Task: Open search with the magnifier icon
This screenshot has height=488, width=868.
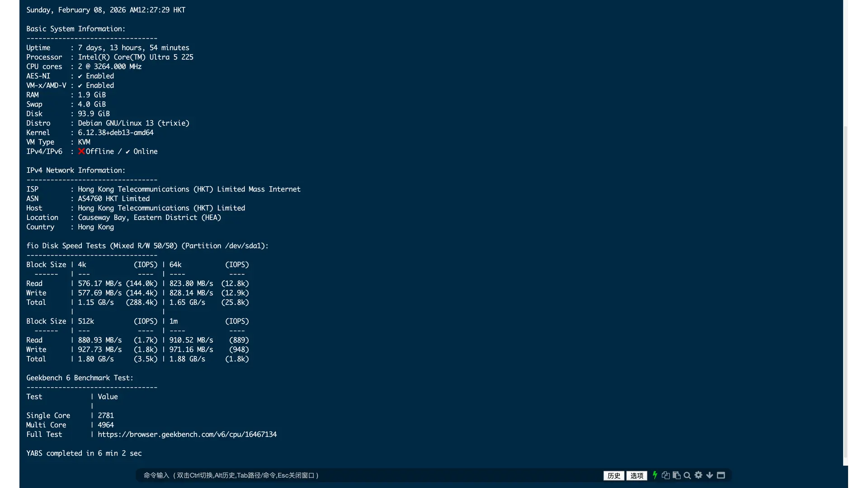Action: pos(687,475)
